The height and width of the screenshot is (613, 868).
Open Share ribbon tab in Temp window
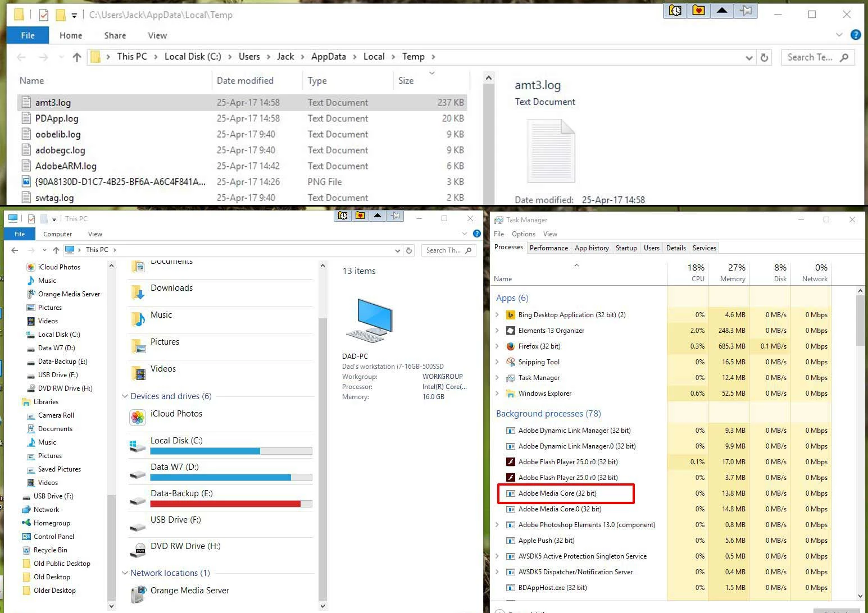click(x=115, y=35)
